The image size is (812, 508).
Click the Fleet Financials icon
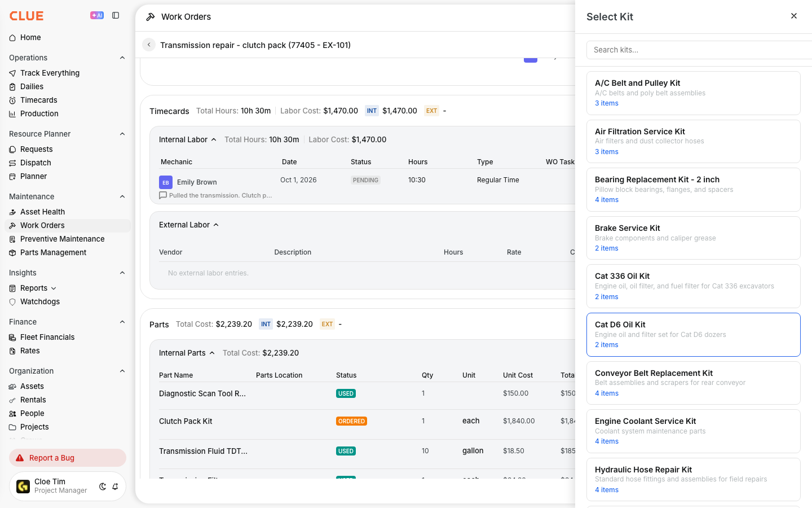click(x=12, y=338)
